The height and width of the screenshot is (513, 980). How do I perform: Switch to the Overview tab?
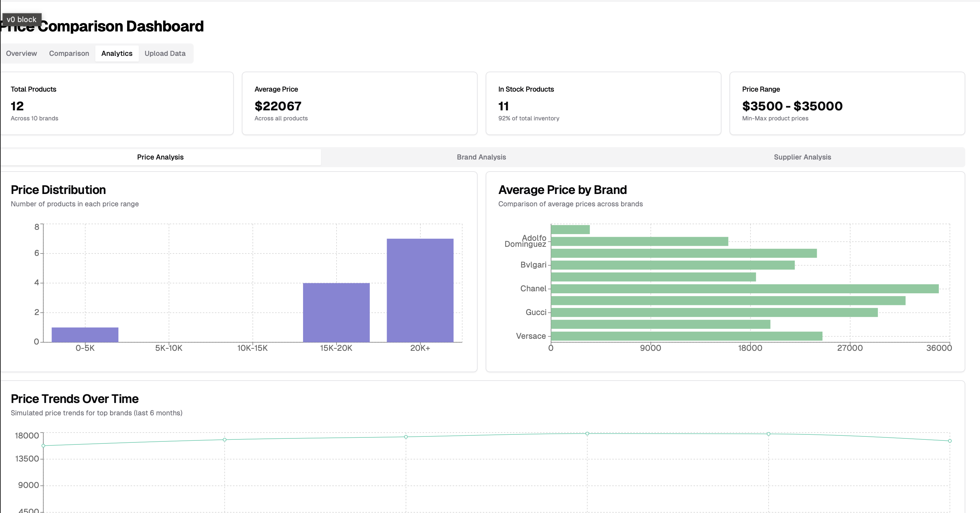pos(21,53)
